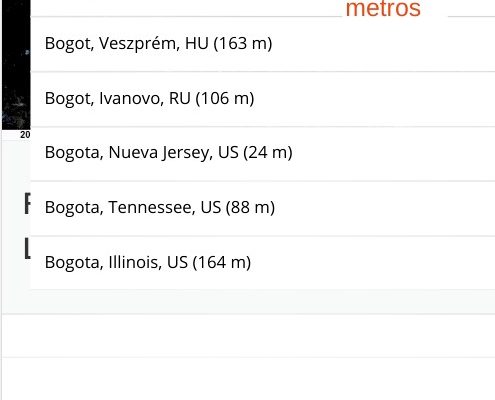
Task: Choose the Russian Bogot location
Action: [263, 99]
